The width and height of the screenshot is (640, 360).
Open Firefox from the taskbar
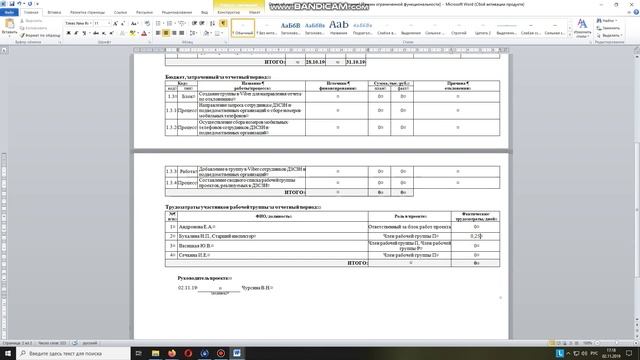click(172, 353)
